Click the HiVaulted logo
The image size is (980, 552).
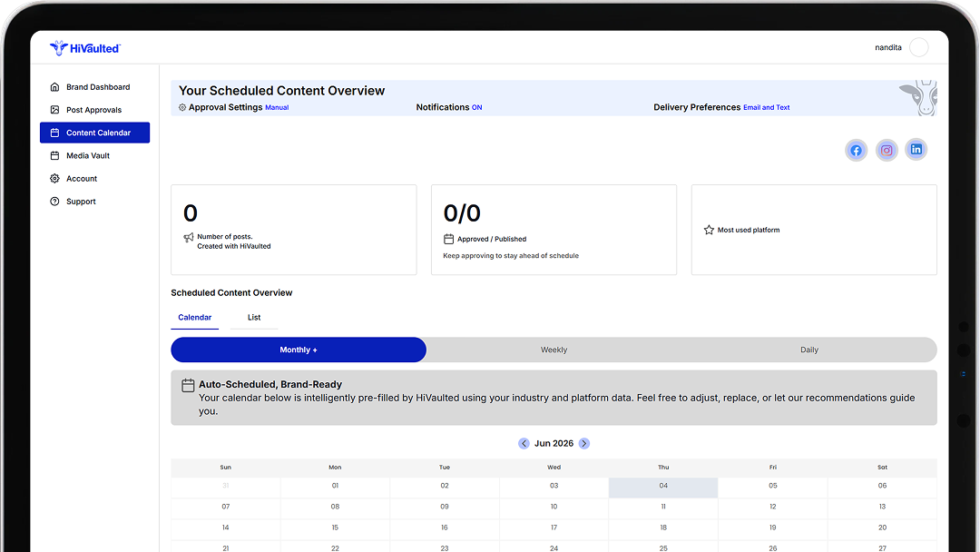pos(85,48)
